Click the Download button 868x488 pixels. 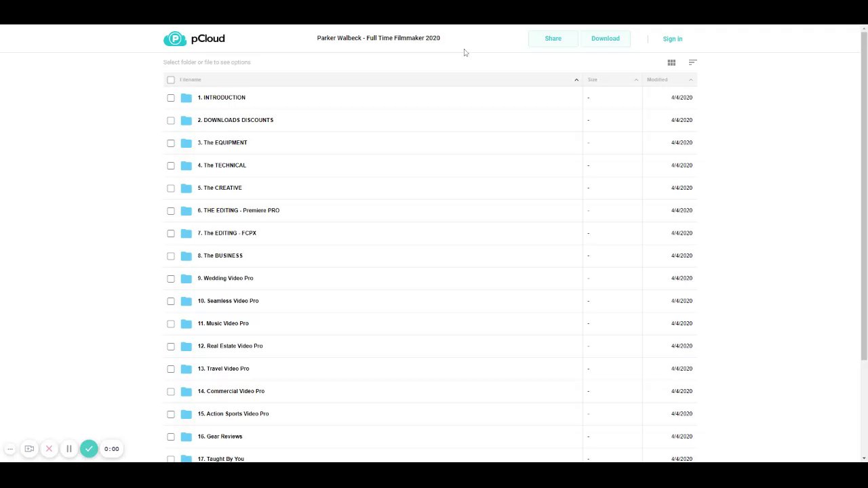coord(605,39)
